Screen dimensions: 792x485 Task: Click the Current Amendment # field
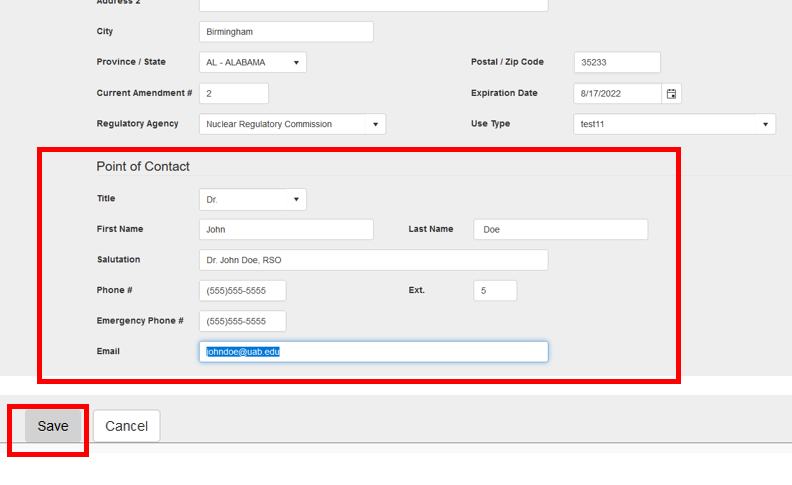click(x=234, y=93)
